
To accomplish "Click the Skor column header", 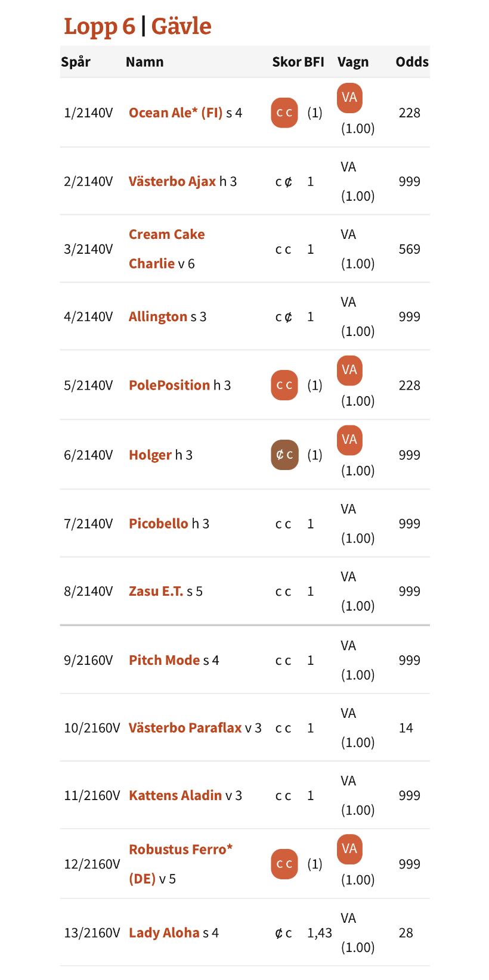I will click(x=286, y=62).
